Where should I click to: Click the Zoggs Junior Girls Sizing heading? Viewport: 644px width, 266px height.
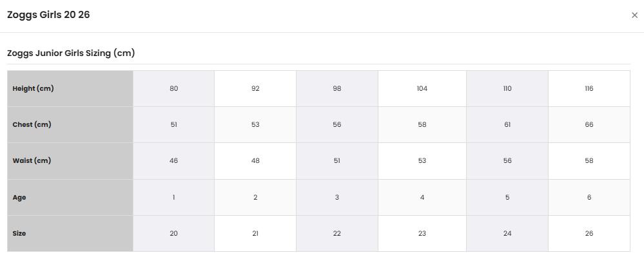click(71, 53)
